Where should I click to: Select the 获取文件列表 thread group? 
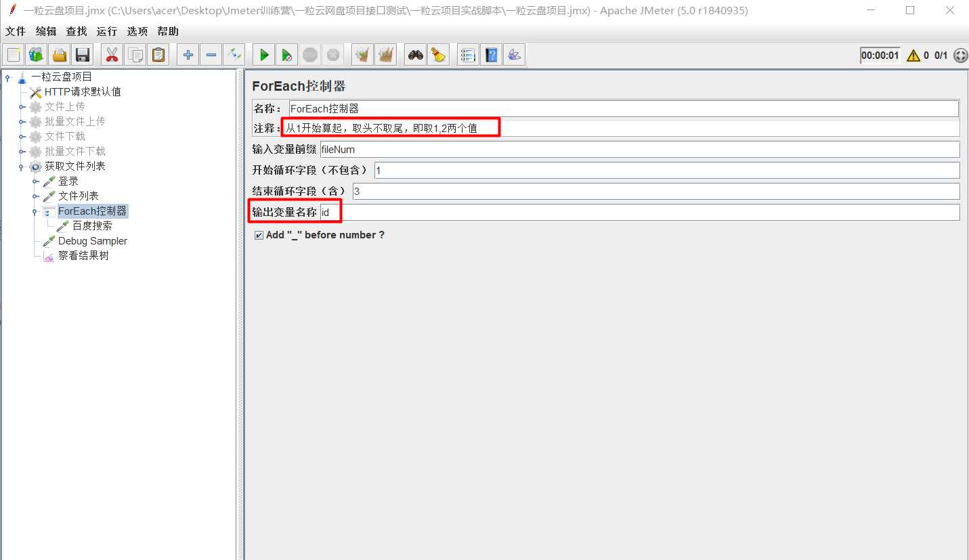(75, 167)
